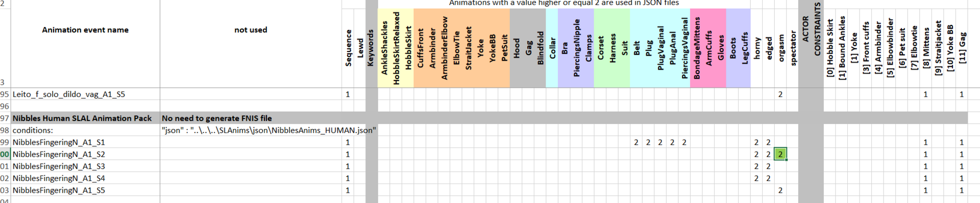
Task: Click the orange 'CuffsFront' header
Action: click(x=420, y=48)
